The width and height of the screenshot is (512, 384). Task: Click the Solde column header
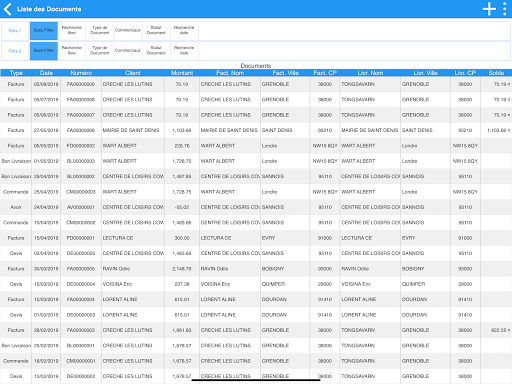pos(496,73)
